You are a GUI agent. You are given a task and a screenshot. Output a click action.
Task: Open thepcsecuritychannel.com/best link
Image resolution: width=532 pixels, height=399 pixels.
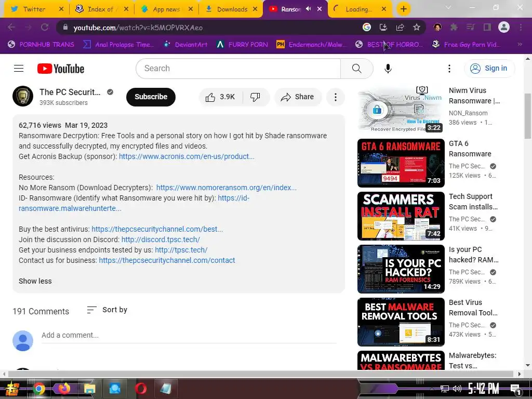[x=157, y=229]
